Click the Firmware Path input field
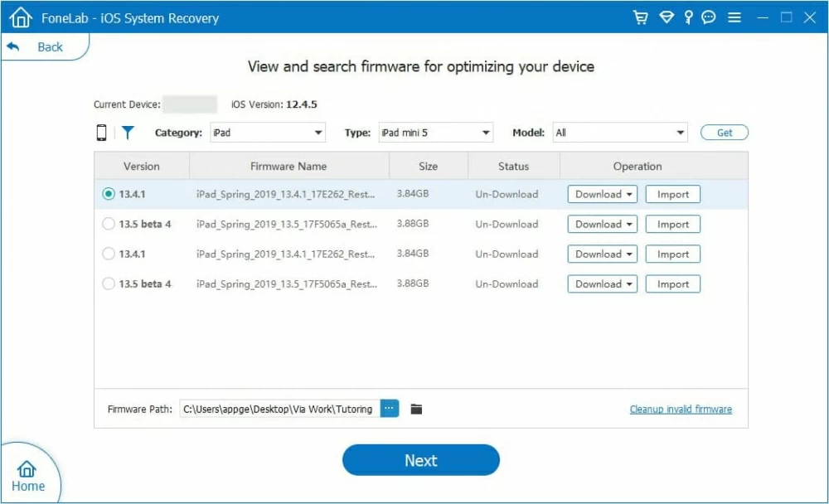The height and width of the screenshot is (504, 829). pyautogui.click(x=279, y=409)
